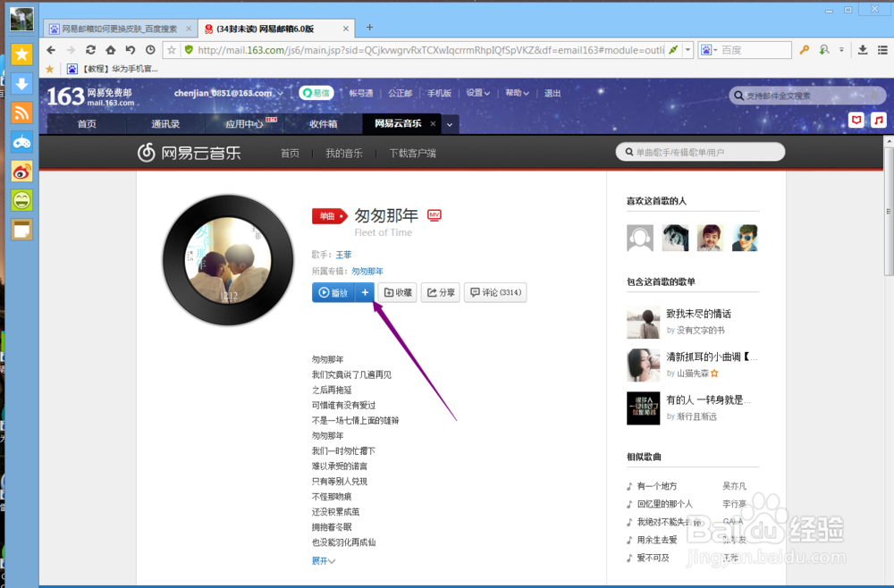Go back with browser back arrow
This screenshot has height=588, width=894.
click(x=51, y=50)
